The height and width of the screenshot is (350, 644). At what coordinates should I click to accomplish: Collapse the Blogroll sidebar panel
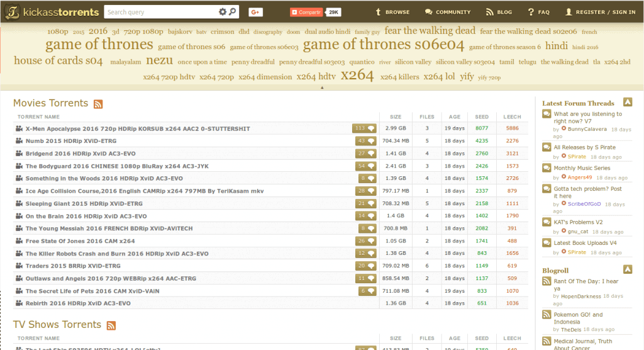[627, 270]
